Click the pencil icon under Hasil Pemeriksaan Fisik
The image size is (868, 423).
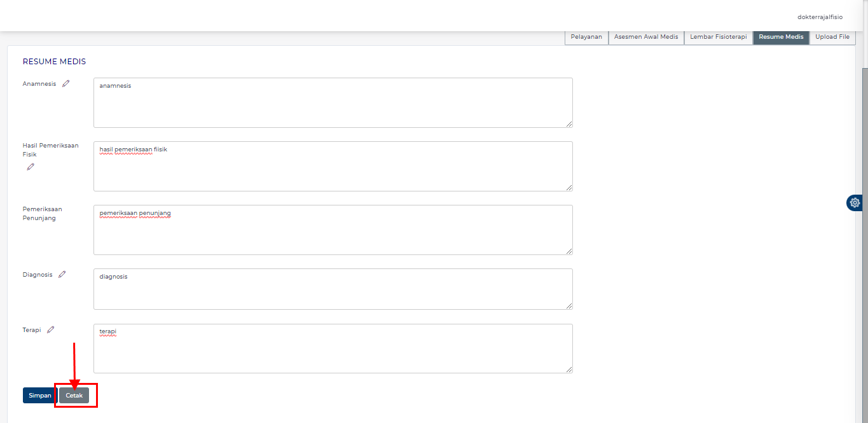(31, 167)
